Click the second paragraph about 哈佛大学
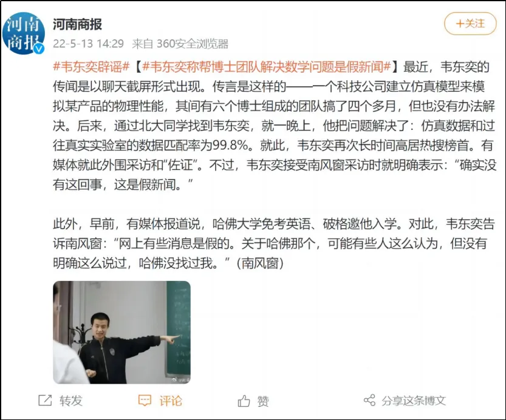This screenshot has width=506, height=420. tap(273, 243)
